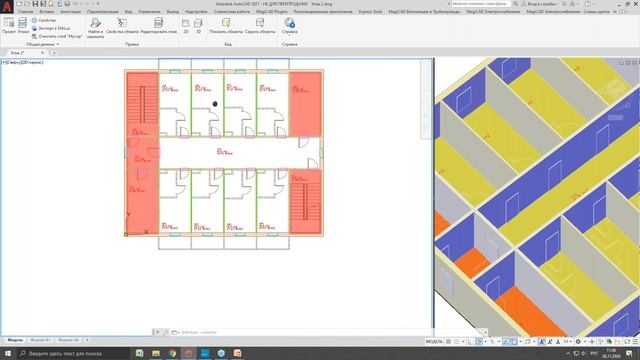Viewport: 640px width, 360px height.
Task: Toggle snap mode in the status bar
Action: pyautogui.click(x=456, y=342)
